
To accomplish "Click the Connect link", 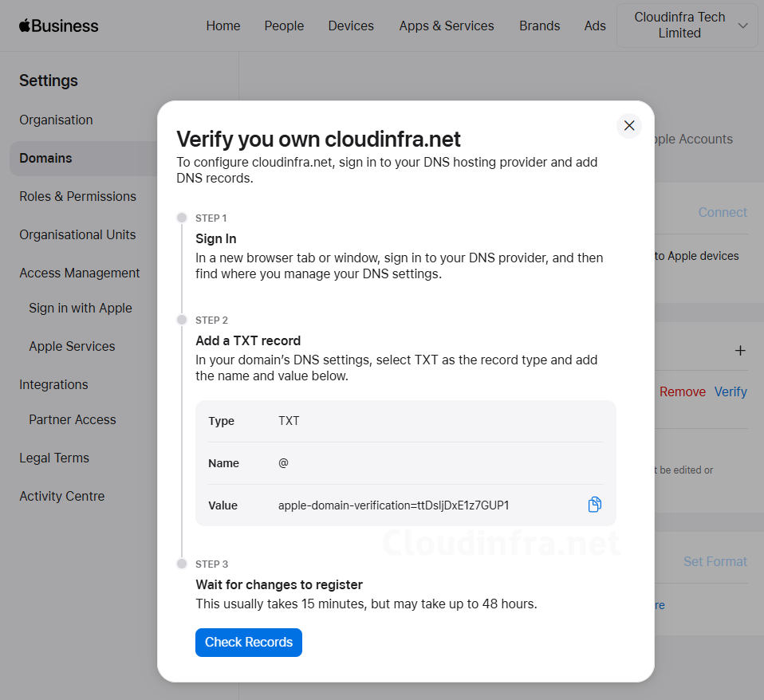I will 722,212.
